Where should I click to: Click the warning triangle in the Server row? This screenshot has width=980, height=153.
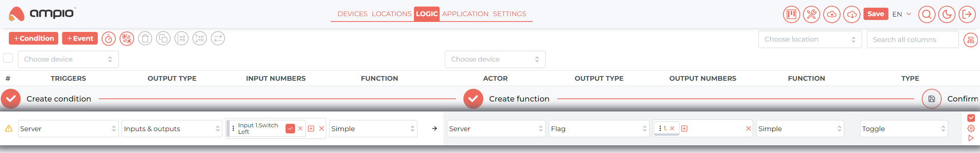(x=9, y=128)
